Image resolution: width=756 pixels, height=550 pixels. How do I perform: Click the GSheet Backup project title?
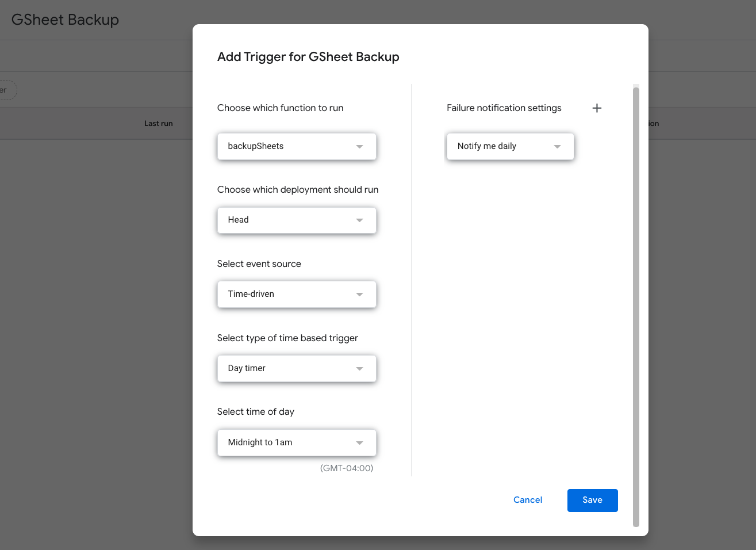(x=65, y=20)
